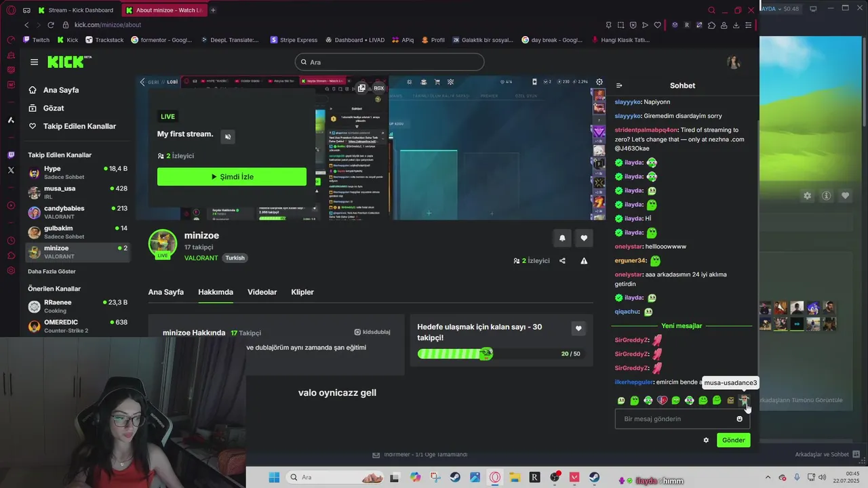Open the Twitch bookmark

pos(36,40)
